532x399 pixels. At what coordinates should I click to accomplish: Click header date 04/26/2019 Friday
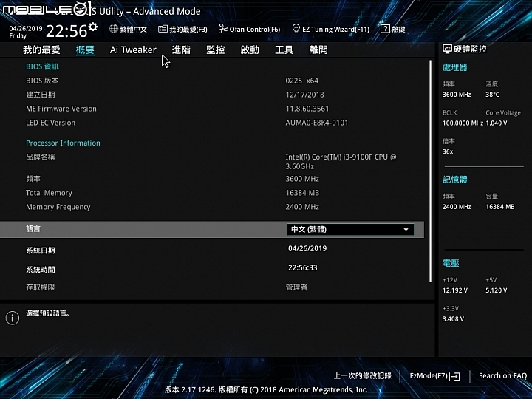point(25,32)
